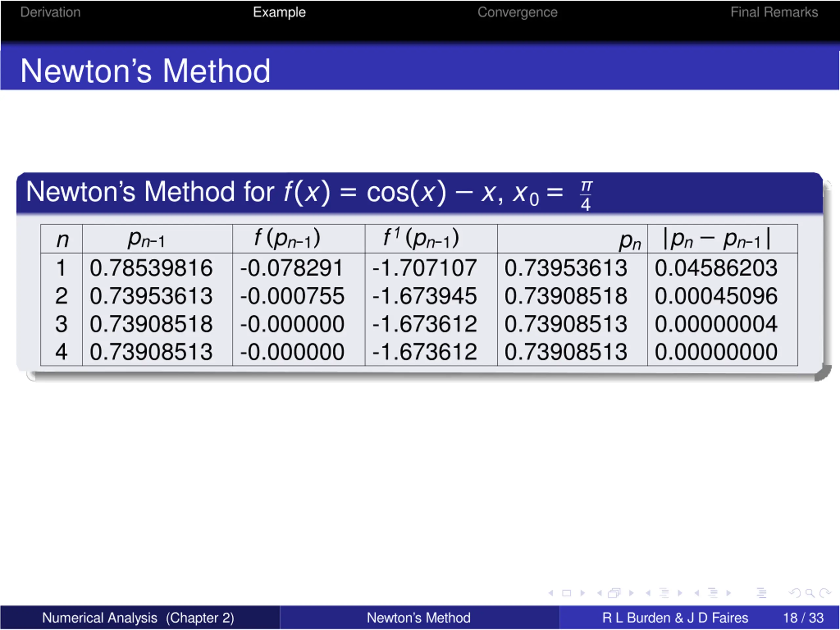This screenshot has width=840, height=630.
Task: Click the 18 / 33 page counter
Action: click(803, 618)
